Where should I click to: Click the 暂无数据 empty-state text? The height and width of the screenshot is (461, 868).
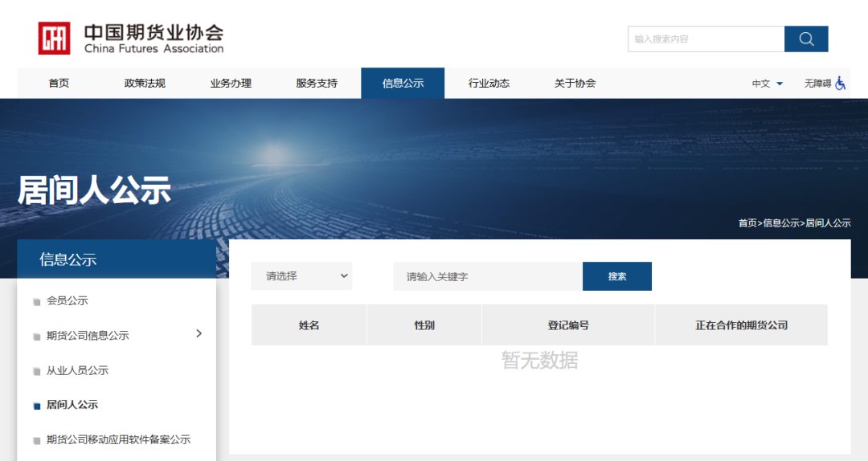click(x=540, y=361)
